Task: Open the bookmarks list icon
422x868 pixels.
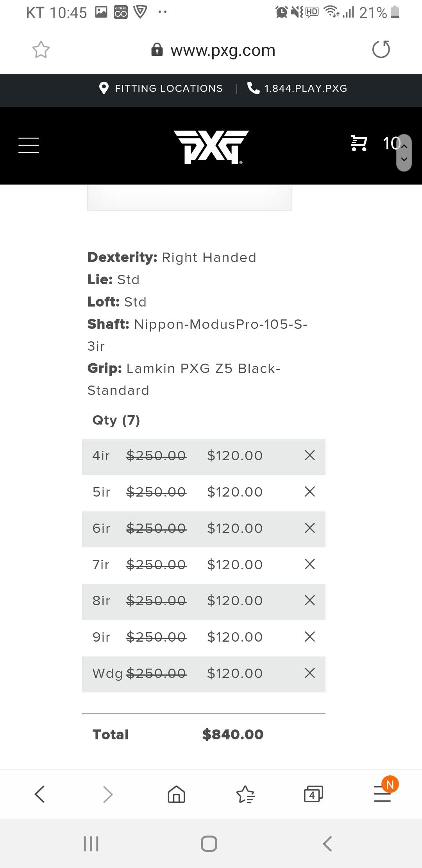Action: click(x=245, y=794)
